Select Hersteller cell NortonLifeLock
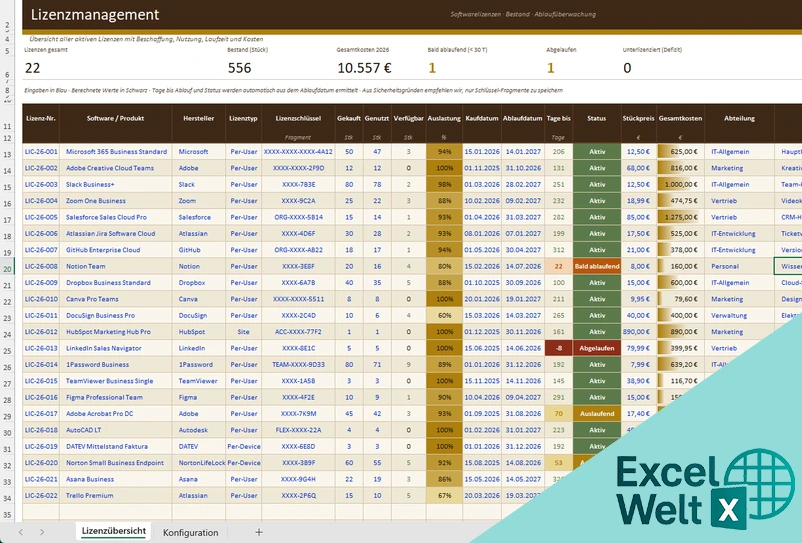 point(199,463)
